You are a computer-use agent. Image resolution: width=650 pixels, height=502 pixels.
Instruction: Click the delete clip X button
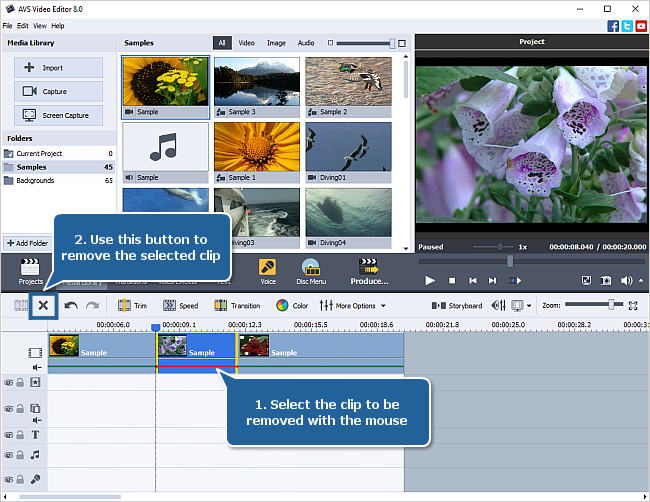pos(43,305)
